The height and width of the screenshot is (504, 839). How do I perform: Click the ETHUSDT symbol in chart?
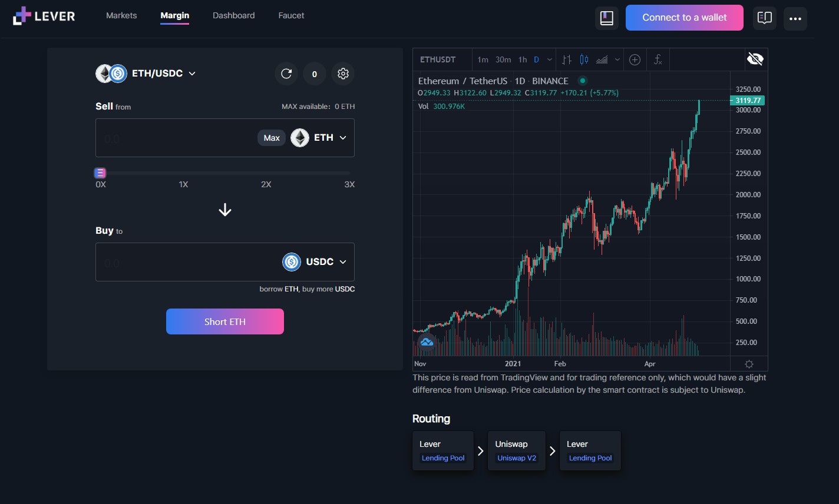438,59
